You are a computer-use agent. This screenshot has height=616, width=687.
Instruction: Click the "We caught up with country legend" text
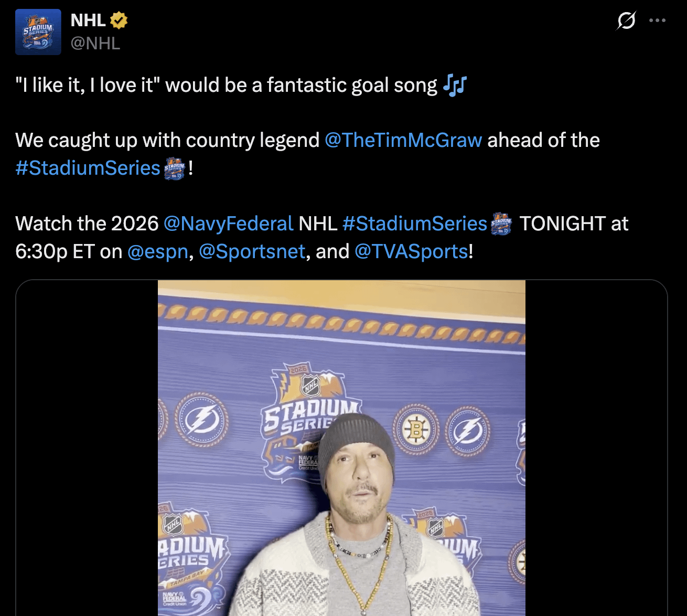click(x=167, y=140)
